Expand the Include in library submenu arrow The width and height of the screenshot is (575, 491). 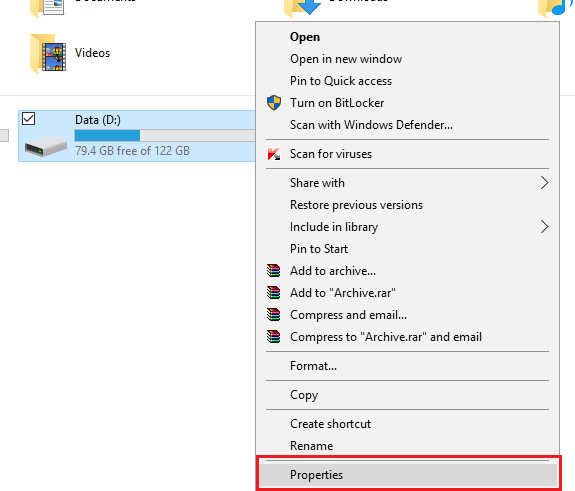point(545,227)
